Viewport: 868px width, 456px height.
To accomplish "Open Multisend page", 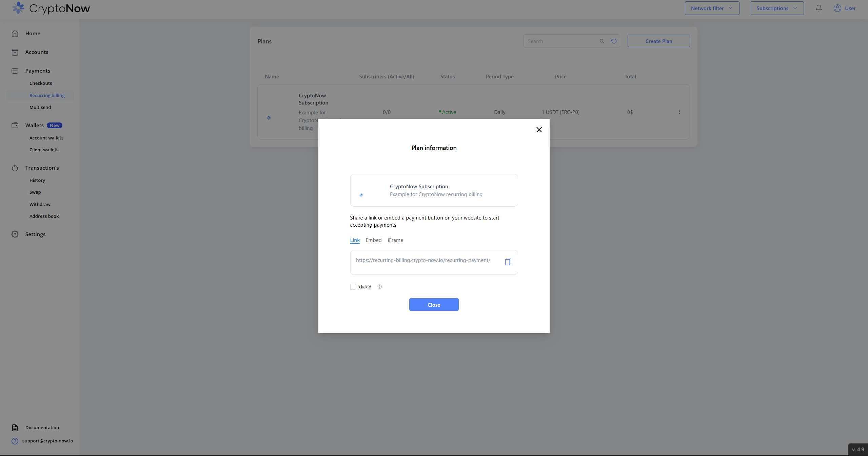I will click(40, 107).
